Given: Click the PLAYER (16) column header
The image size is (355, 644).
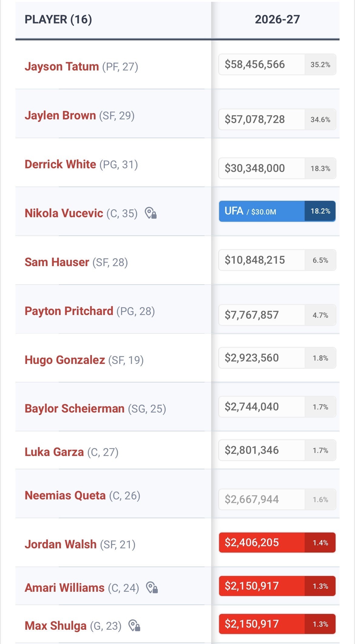Looking at the screenshot, I should tap(58, 20).
